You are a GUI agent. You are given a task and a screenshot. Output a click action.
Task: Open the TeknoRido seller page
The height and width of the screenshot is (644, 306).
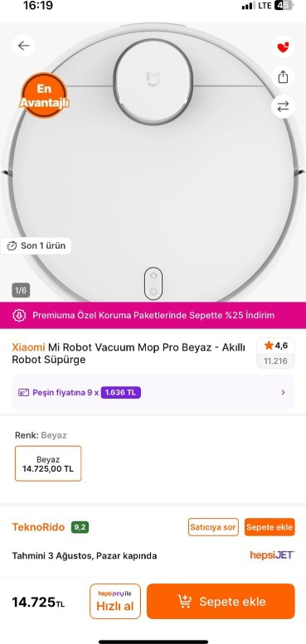pos(38,527)
